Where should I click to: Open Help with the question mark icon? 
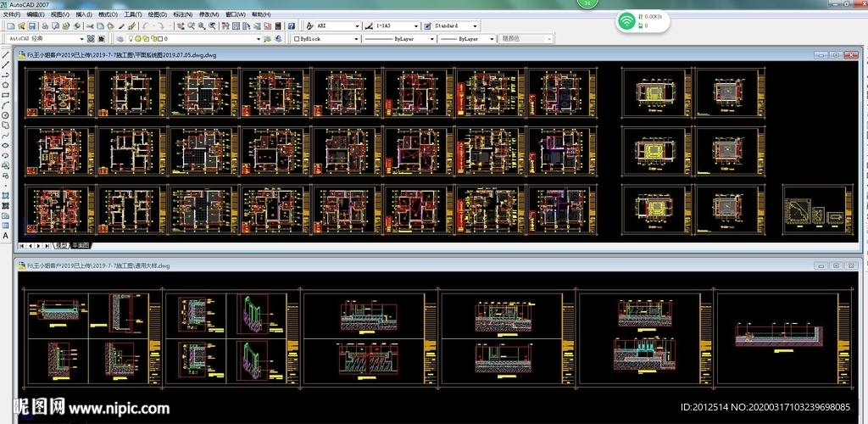[292, 26]
